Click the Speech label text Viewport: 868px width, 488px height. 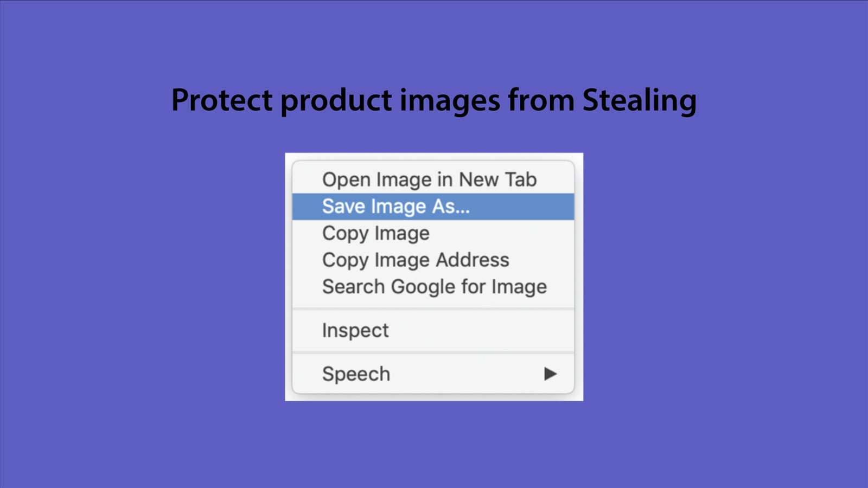(355, 373)
